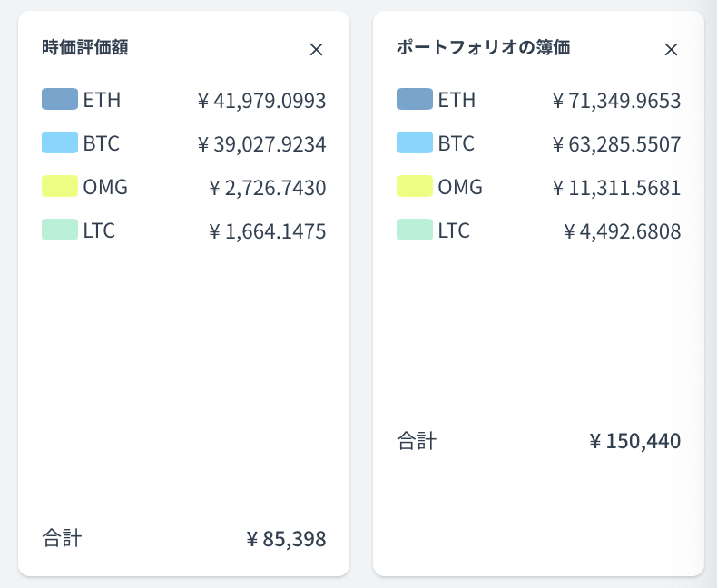Click LTC green swatch in ポートフォリオの簿価
The width and height of the screenshot is (717, 588).
415,230
